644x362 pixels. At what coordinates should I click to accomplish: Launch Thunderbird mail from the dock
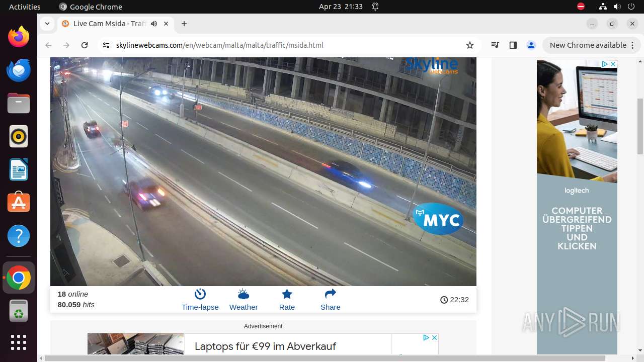(x=19, y=70)
